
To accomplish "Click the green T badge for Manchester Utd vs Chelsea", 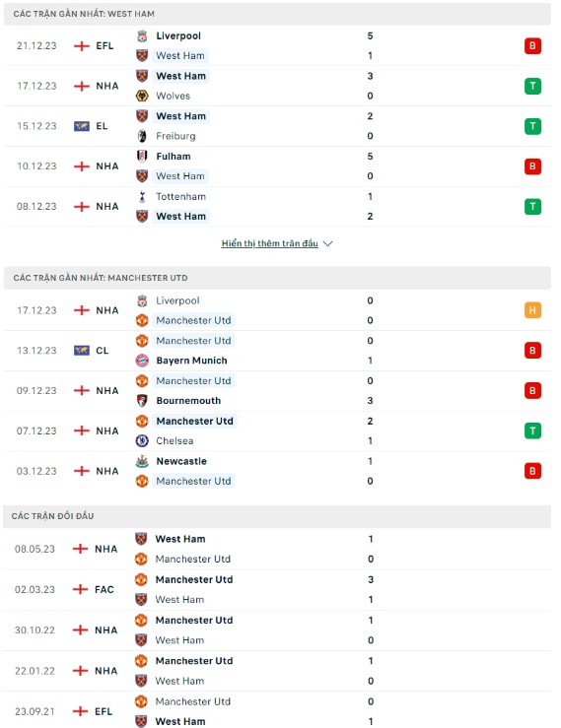I will [532, 430].
